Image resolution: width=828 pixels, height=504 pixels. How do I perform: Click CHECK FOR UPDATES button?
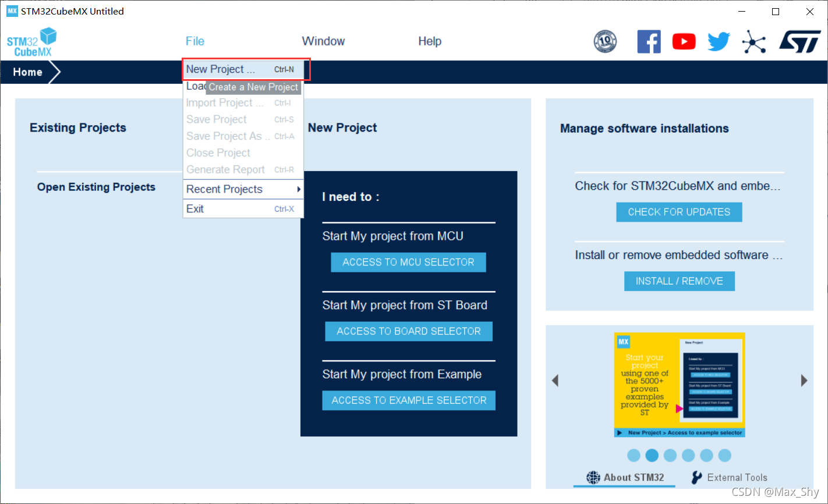(679, 212)
